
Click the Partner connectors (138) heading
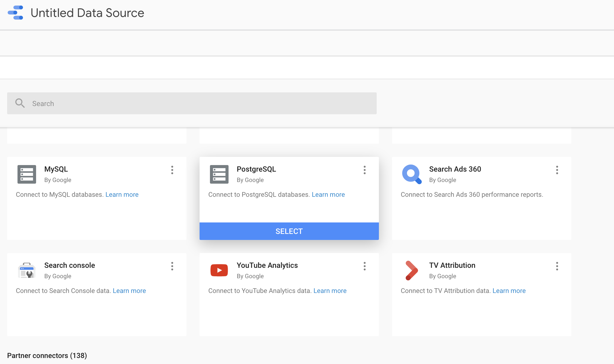tap(47, 356)
